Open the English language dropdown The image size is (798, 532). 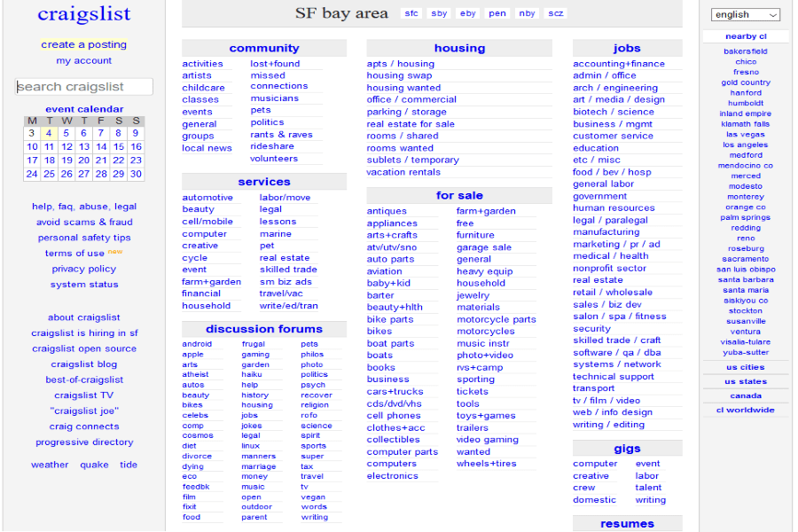tap(745, 14)
